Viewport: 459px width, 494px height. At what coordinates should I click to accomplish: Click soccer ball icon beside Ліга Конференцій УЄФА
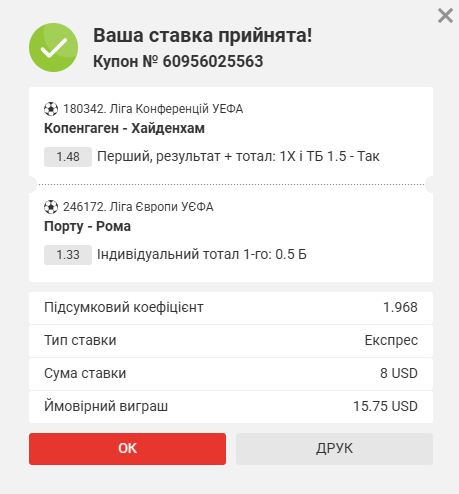(x=51, y=109)
